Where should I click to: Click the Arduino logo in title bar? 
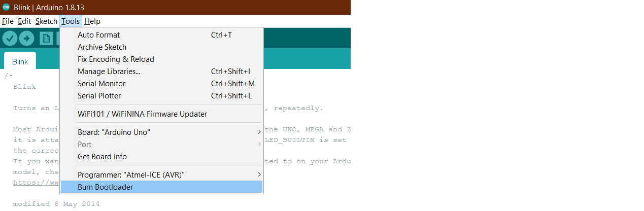[6, 7]
